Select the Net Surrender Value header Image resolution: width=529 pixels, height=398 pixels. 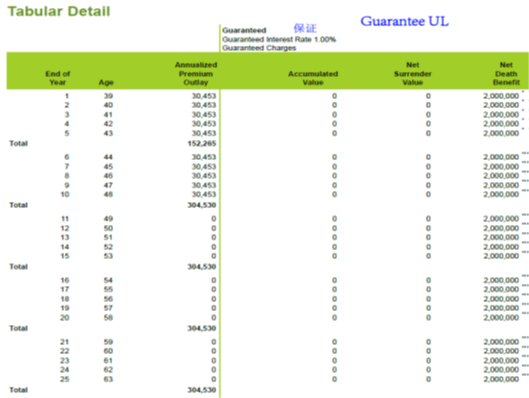[x=413, y=74]
